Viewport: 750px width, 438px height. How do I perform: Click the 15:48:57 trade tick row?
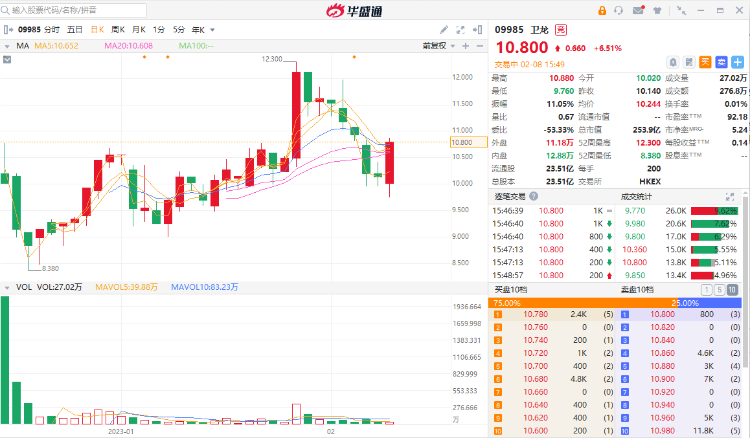point(552,275)
